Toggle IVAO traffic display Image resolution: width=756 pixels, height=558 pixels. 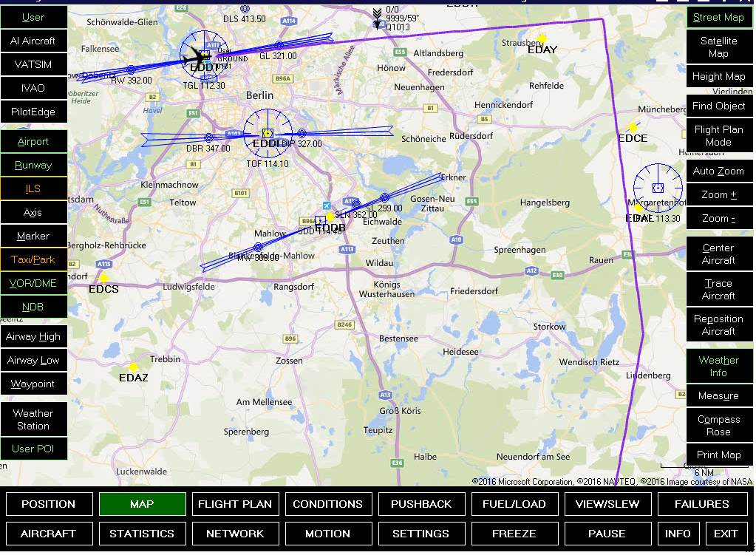click(x=33, y=89)
